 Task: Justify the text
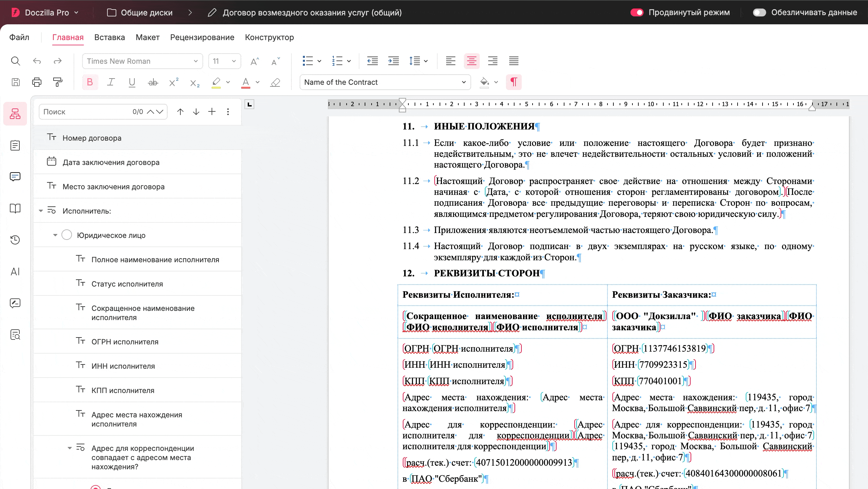[514, 61]
